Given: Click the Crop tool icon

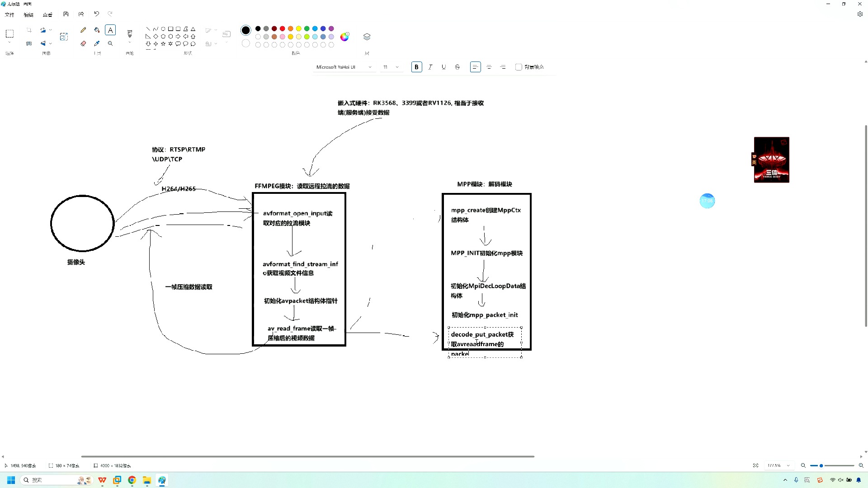Looking at the screenshot, I should pyautogui.click(x=29, y=30).
